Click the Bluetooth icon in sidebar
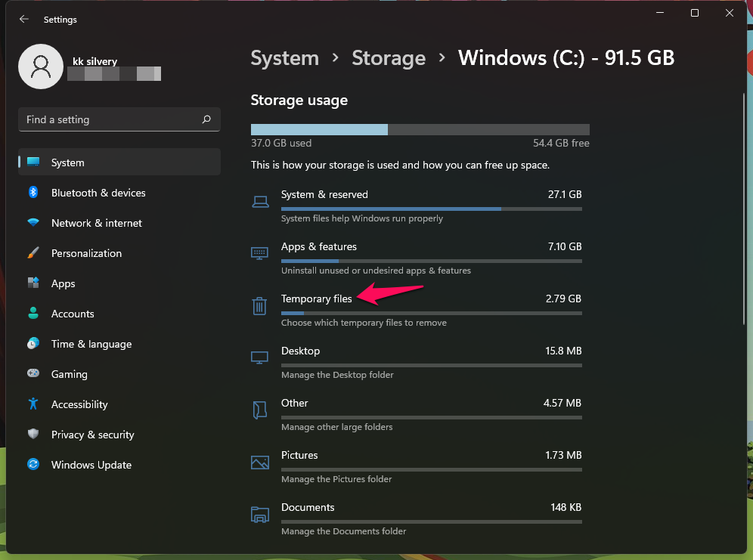 point(33,193)
